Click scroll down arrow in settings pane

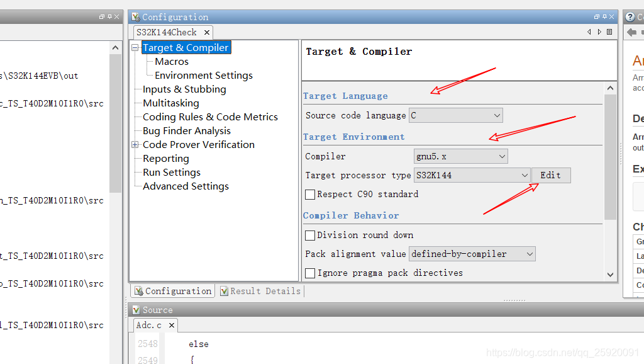(610, 275)
